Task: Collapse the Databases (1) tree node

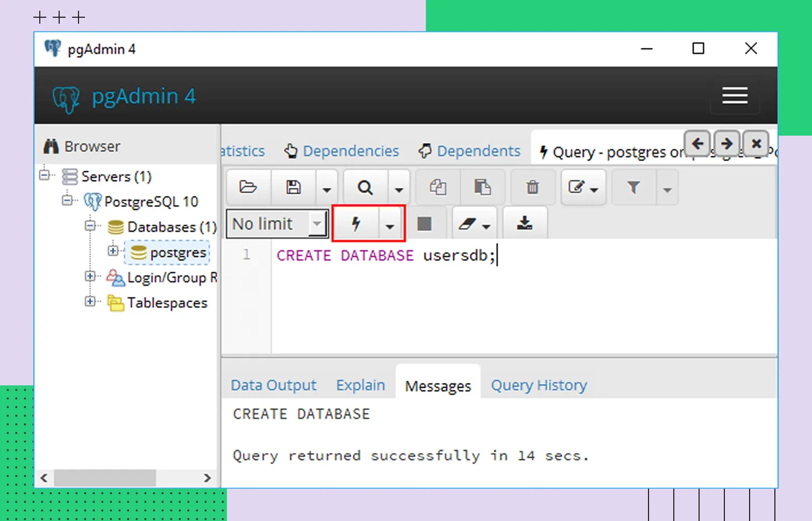Action: [x=90, y=226]
